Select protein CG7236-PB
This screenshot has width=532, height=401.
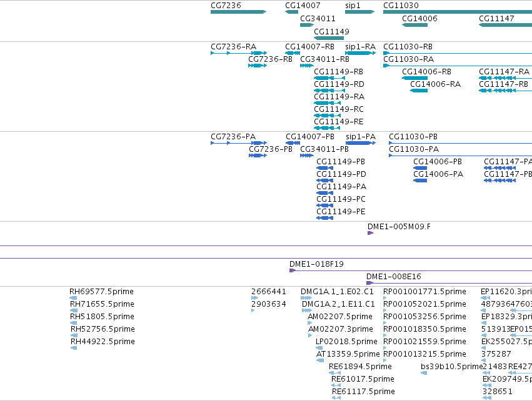point(271,149)
